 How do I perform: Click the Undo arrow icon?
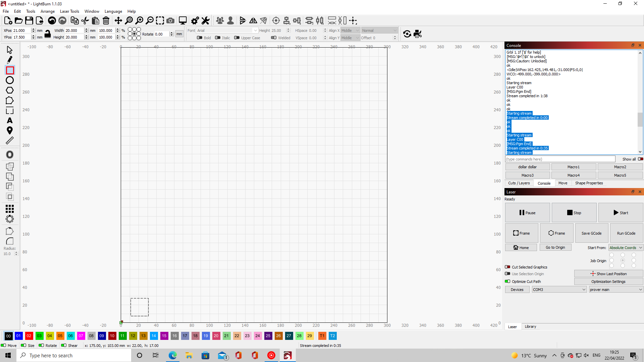point(52,20)
